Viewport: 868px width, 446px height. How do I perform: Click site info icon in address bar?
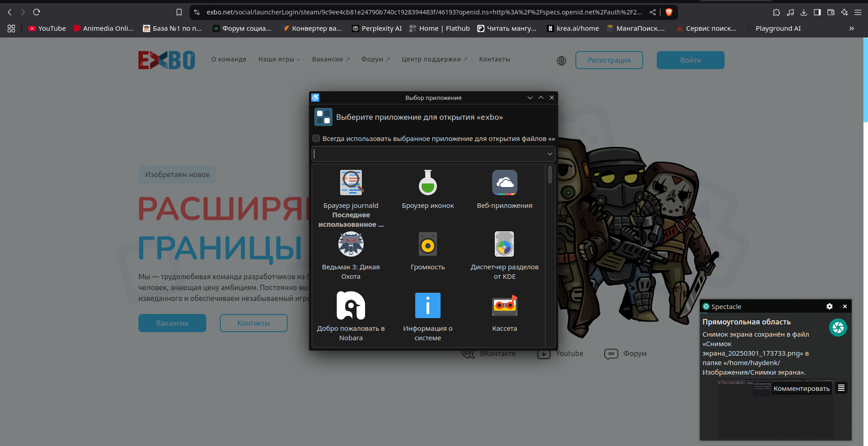coord(196,12)
